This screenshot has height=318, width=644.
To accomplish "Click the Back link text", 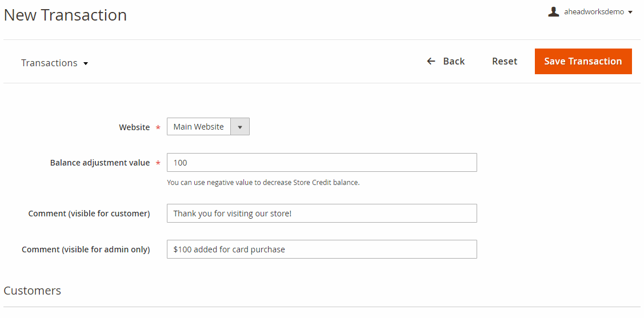I will coord(454,61).
